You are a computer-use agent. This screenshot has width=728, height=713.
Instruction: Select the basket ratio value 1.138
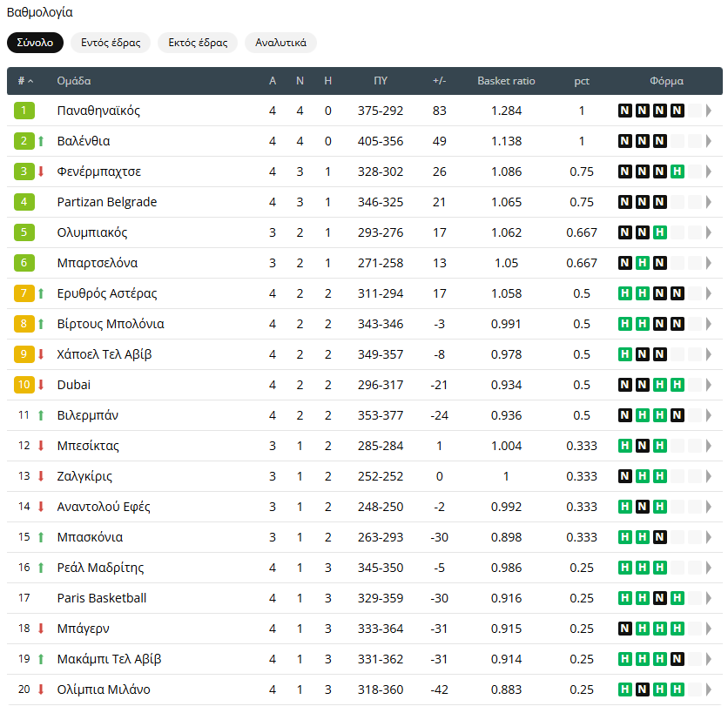506,141
